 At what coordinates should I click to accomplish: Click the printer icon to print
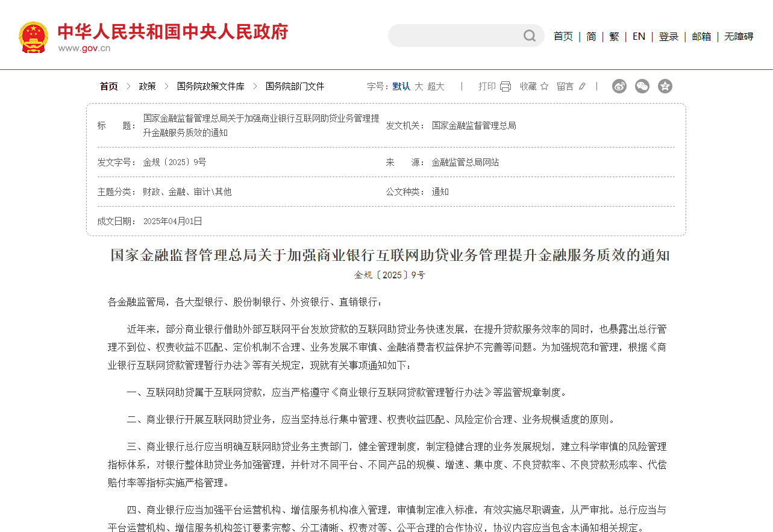[505, 87]
